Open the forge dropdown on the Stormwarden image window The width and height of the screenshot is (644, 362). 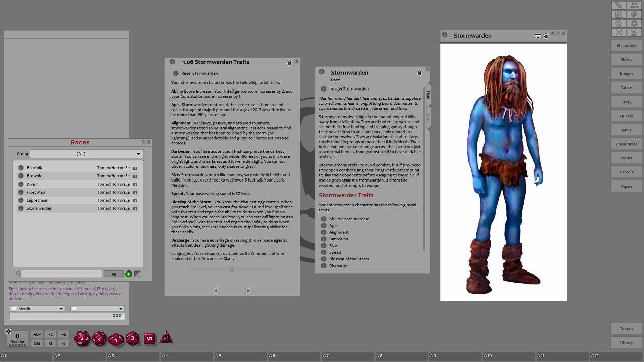tap(538, 35)
